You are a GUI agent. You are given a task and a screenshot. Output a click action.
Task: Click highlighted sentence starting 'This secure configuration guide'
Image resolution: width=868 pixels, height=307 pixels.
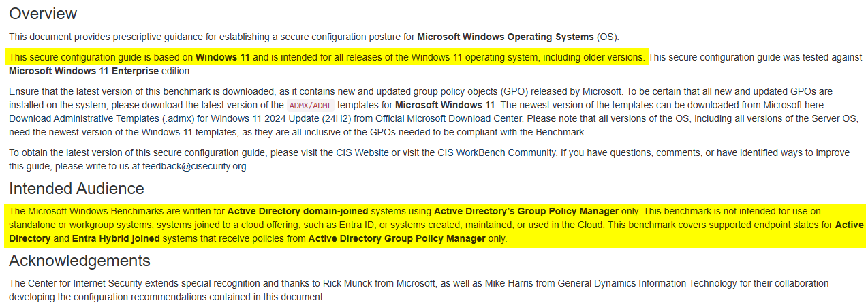[x=327, y=58]
